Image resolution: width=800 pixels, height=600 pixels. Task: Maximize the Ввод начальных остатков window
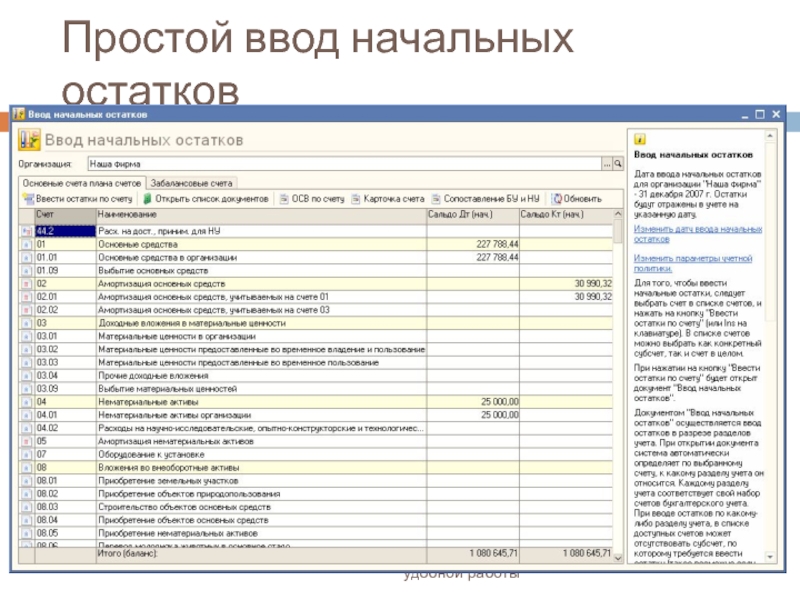pyautogui.click(x=760, y=114)
